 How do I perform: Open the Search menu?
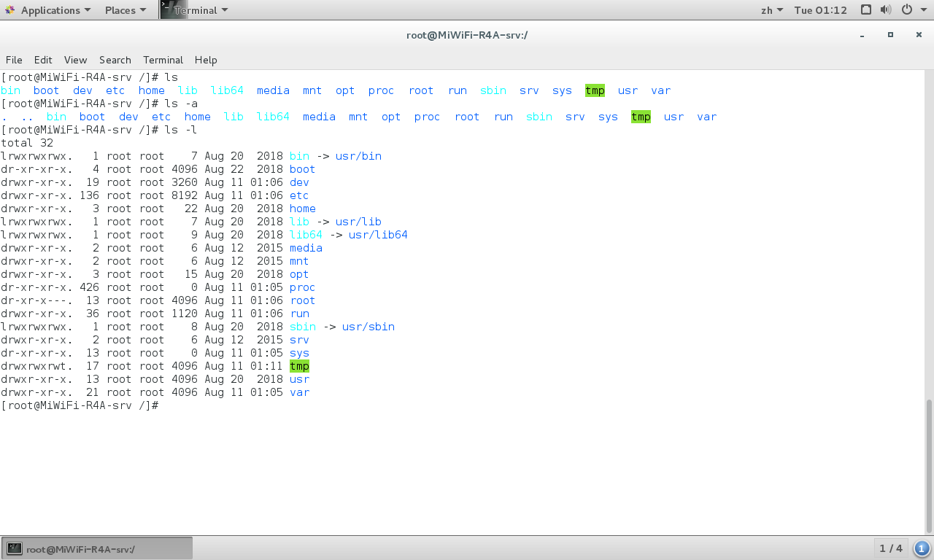click(x=115, y=60)
